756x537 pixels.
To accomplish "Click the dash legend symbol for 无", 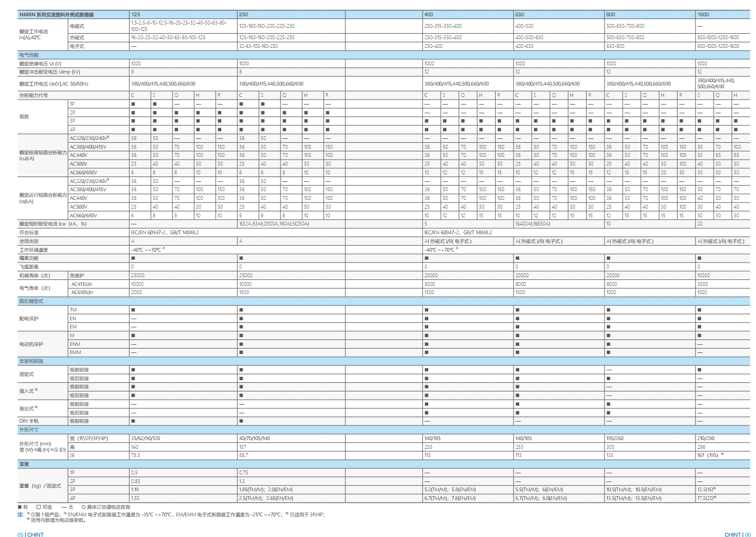I will (64, 507).
